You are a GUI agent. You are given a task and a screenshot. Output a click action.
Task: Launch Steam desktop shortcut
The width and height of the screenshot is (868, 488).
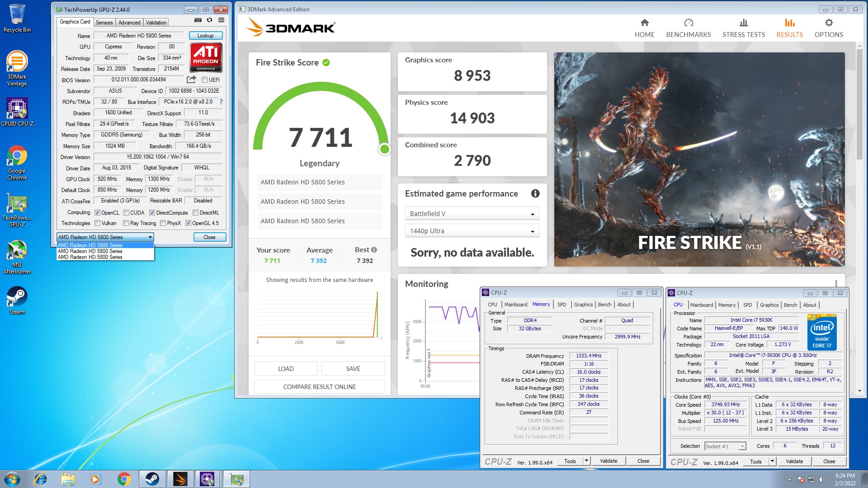[x=17, y=300]
